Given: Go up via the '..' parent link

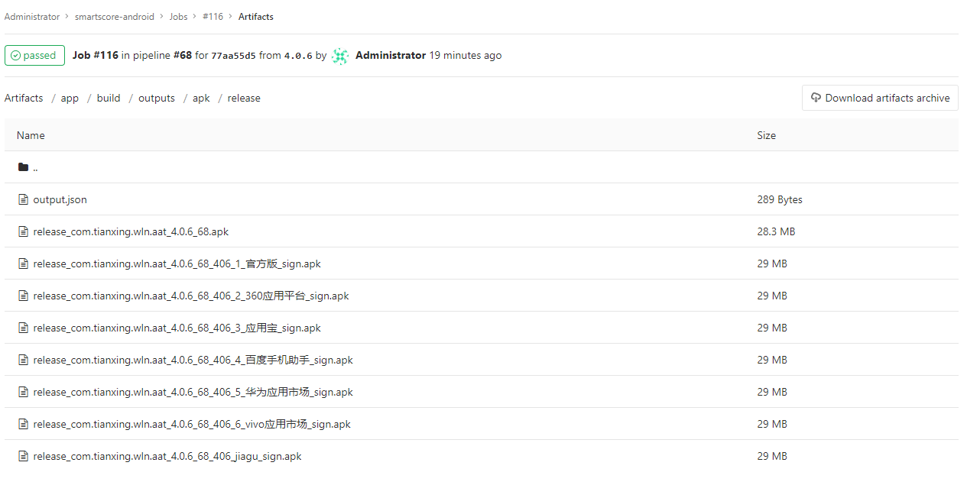Looking at the screenshot, I should (35, 168).
